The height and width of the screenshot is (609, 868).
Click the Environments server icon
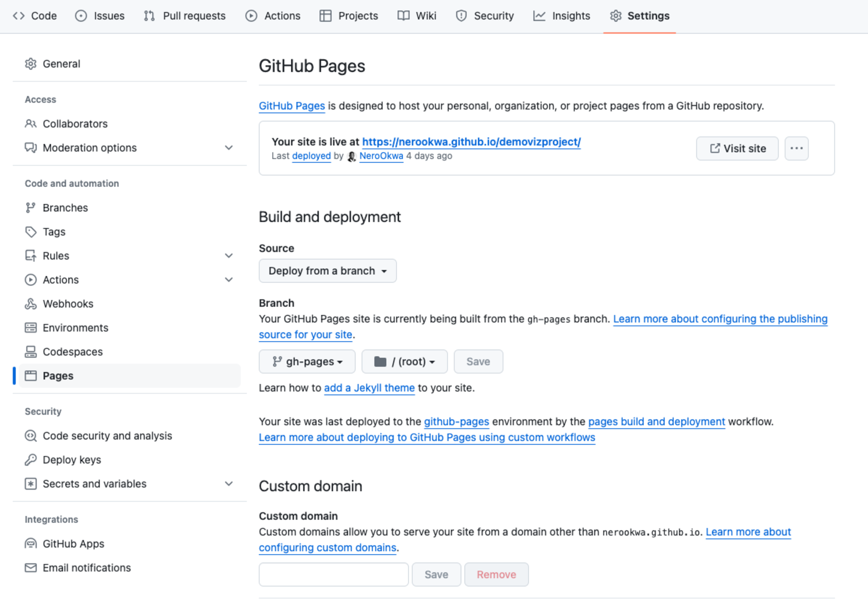(30, 328)
